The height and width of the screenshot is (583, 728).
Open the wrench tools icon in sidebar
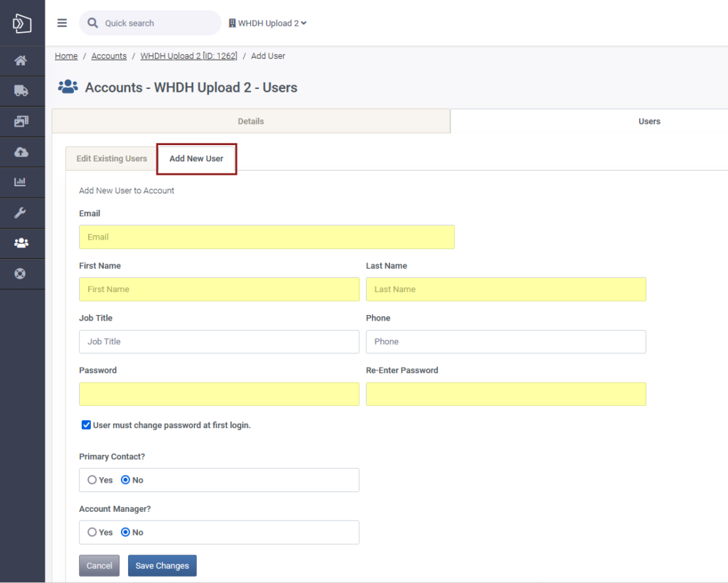click(20, 213)
